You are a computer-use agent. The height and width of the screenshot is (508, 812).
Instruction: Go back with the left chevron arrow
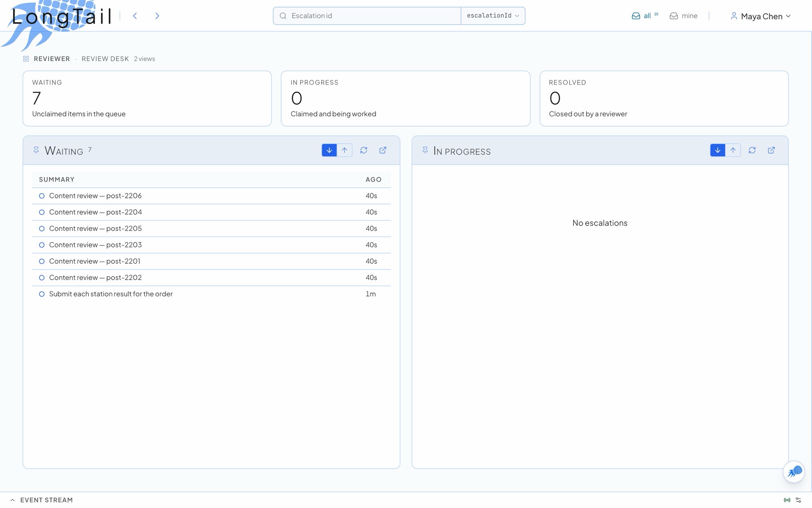pos(135,16)
